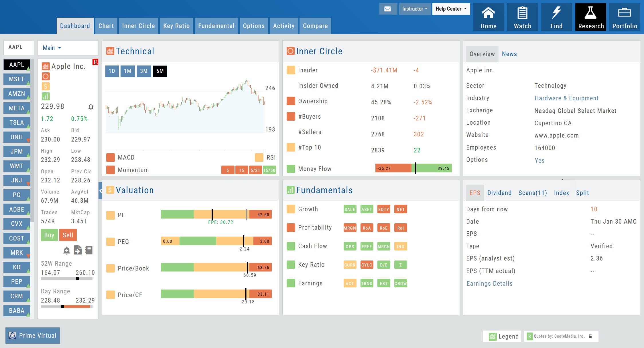
Task: Click the Fundamentals panel header icon
Action: tap(290, 190)
